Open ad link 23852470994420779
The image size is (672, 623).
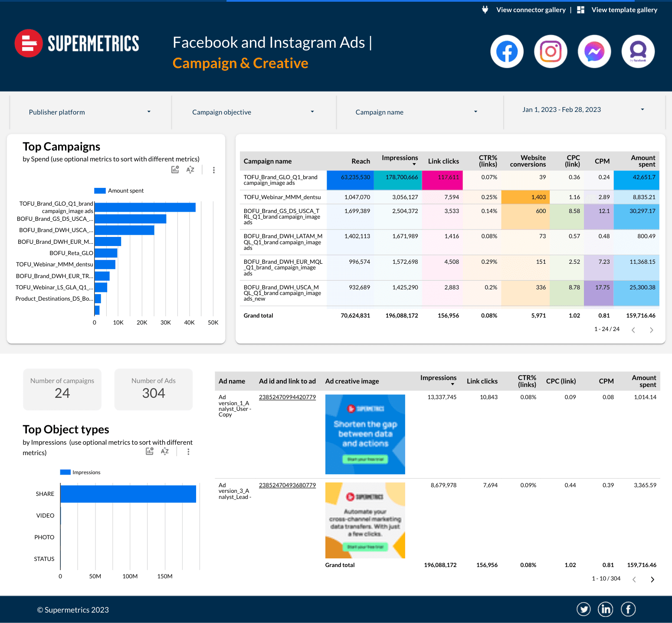[x=287, y=397]
